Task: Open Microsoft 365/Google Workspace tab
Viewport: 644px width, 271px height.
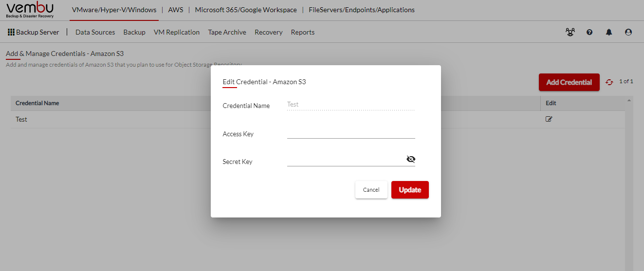Action: tap(246, 10)
